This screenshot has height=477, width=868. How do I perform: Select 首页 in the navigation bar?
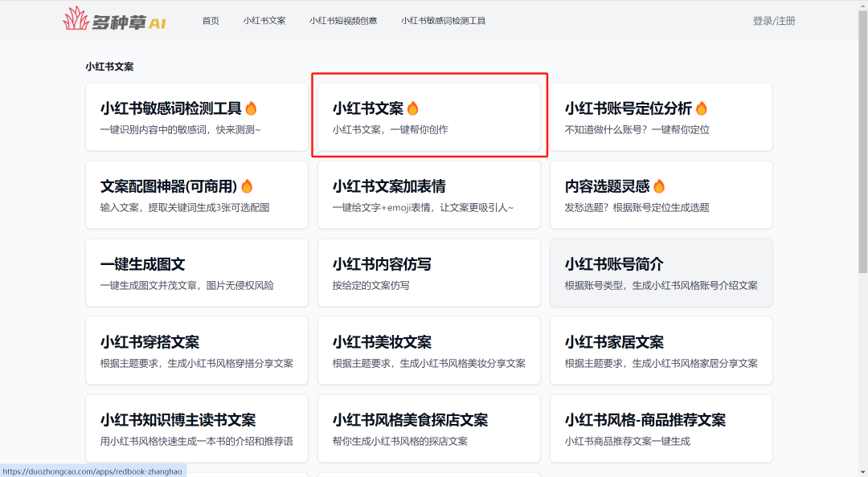tap(210, 21)
